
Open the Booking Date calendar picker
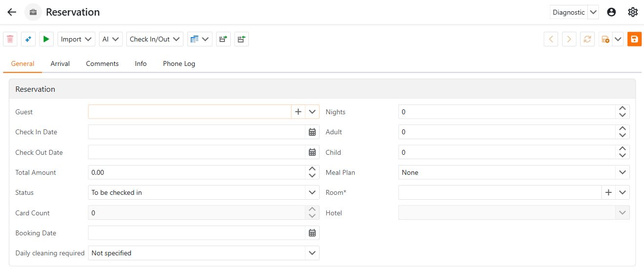click(312, 233)
